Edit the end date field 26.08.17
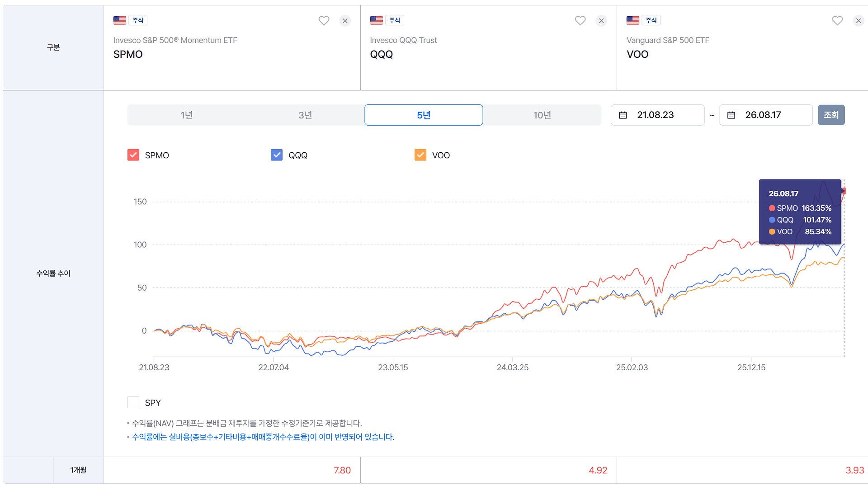Viewport: 868px width, 486px height. pos(766,115)
